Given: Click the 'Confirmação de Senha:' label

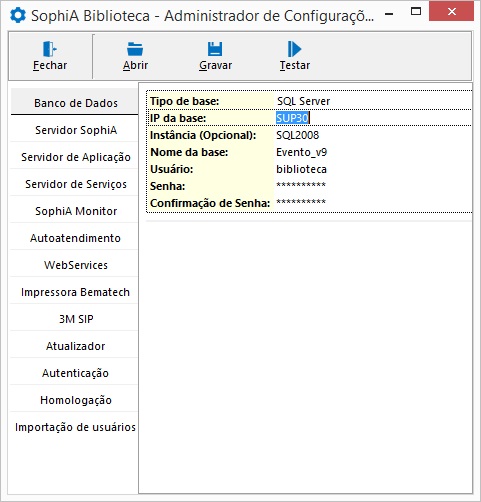Looking at the screenshot, I should click(x=210, y=203).
